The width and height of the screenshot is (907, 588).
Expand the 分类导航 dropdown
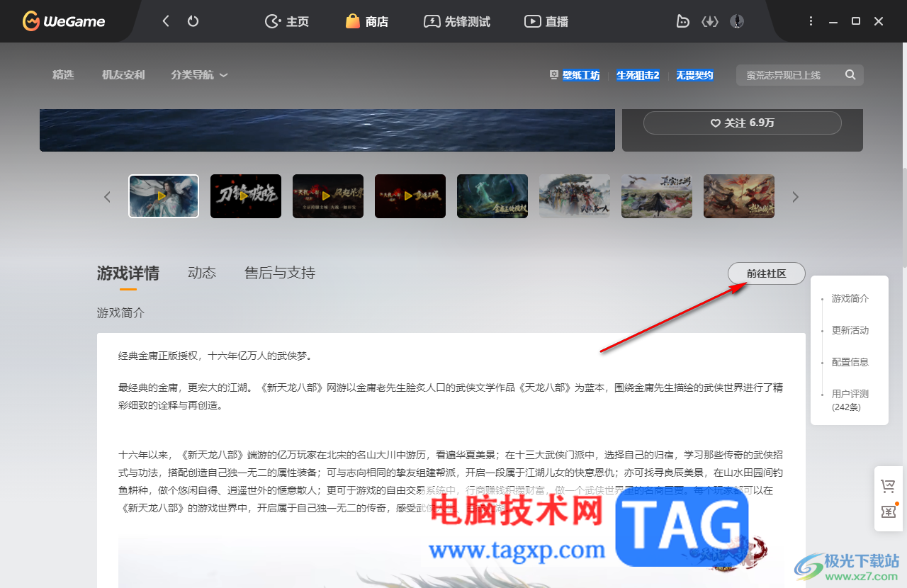[199, 74]
